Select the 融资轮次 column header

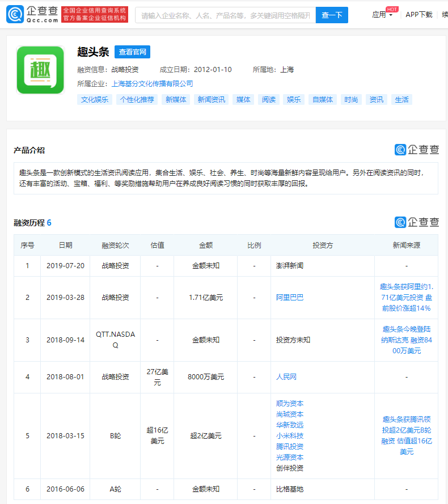pyautogui.click(x=115, y=245)
